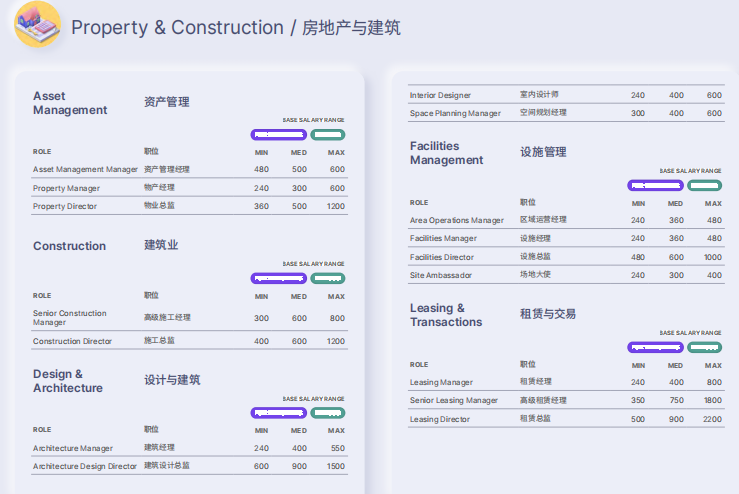739x494 pixels.
Task: Click the MED column header under Facilities Management
Action: (x=675, y=204)
